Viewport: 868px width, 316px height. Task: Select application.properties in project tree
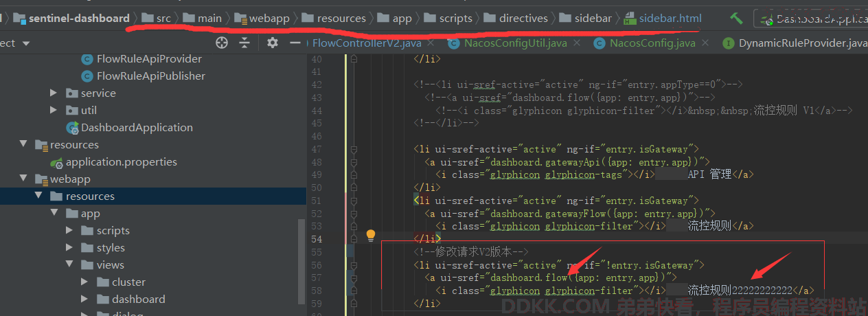coord(121,162)
